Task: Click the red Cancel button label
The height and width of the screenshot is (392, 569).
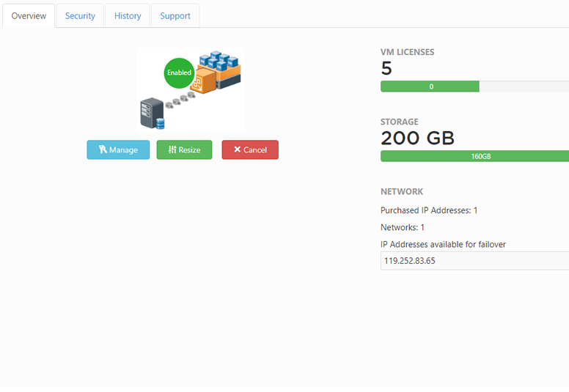Action: point(255,149)
